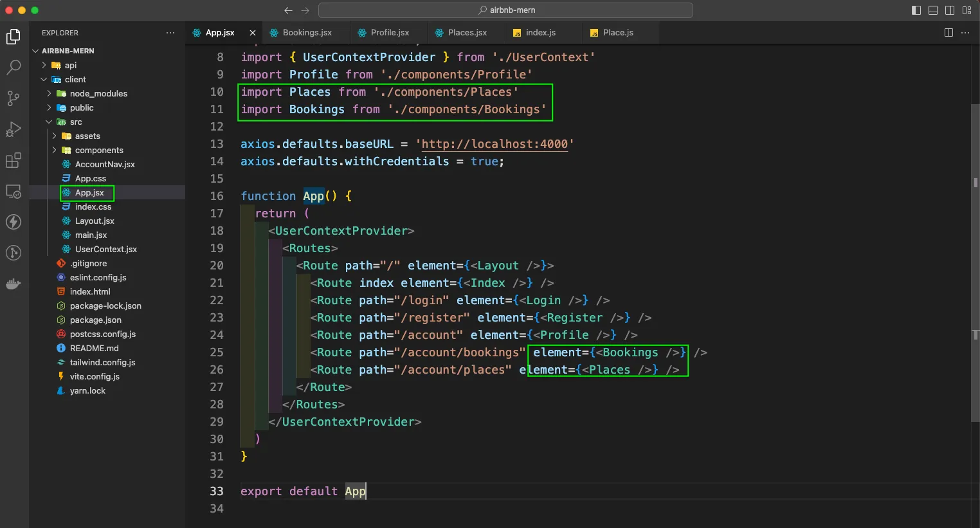Open vite.config.js file
The height and width of the screenshot is (528, 980).
click(95, 376)
